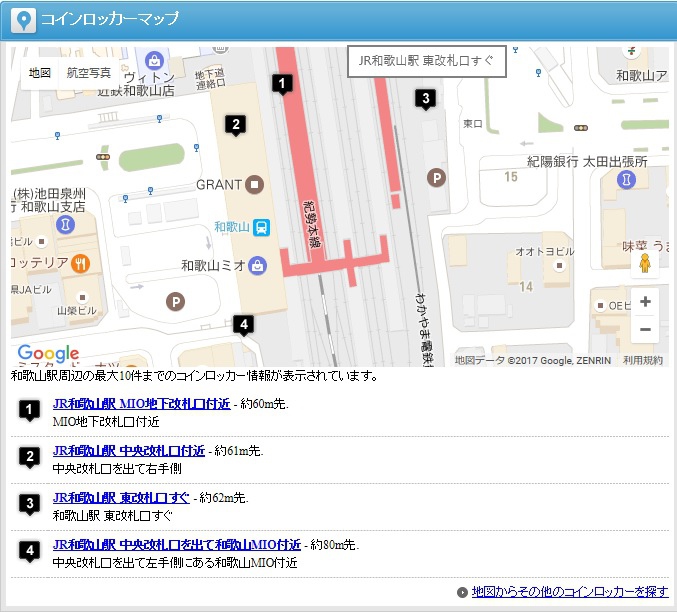677x612 pixels.
Task: Open JR和歌山駅 東改札口すぐ link
Action: (121, 498)
